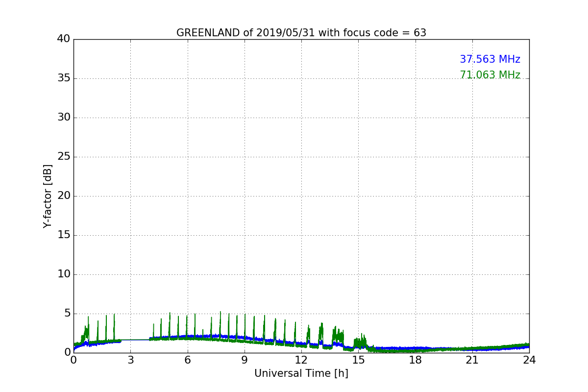The image size is (588, 392).
Task: Select the green 71.063 MHz legend label
Action: [490, 75]
